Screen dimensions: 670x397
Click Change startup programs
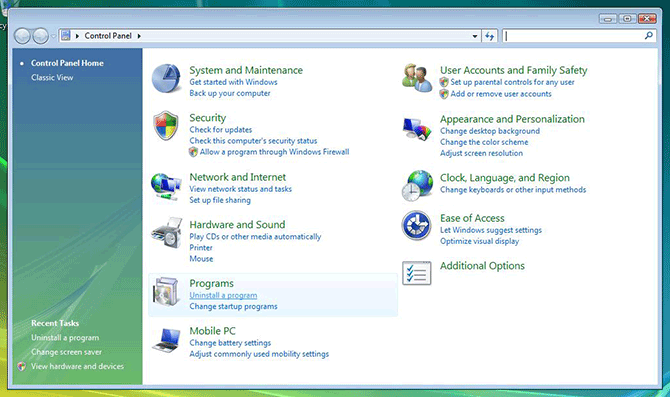[x=233, y=306]
